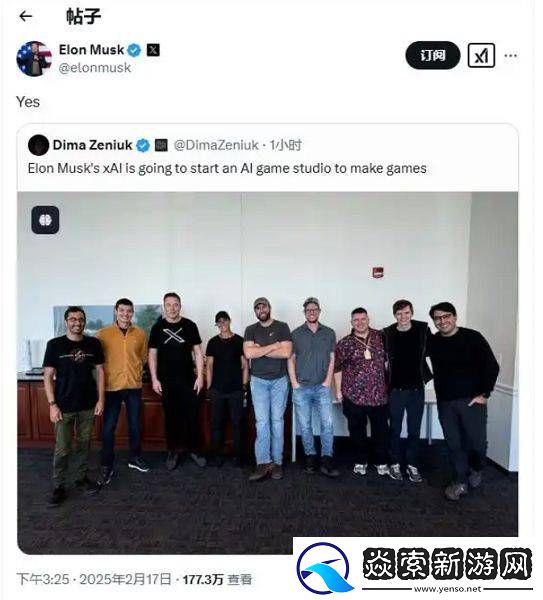Open Elon Musk's profile avatar
This screenshot has width=543, height=600.
click(34, 59)
